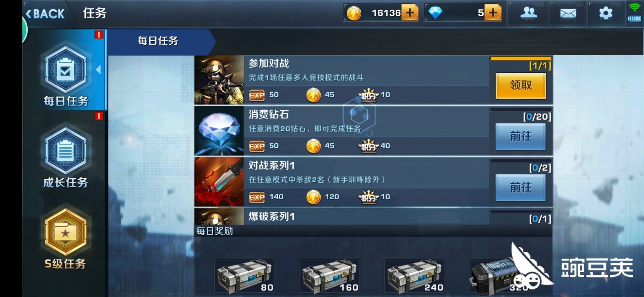
Task: Open the mail envelope icon
Action: [568, 13]
